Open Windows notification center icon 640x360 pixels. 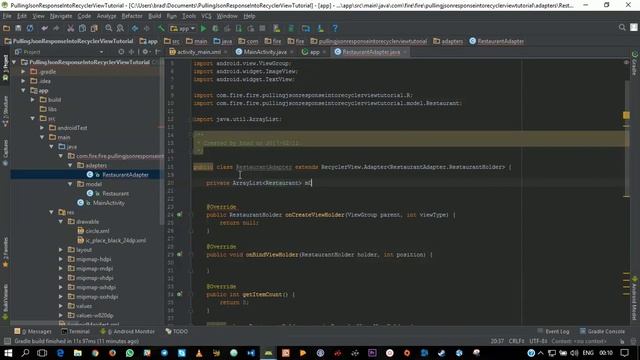tap(624, 353)
